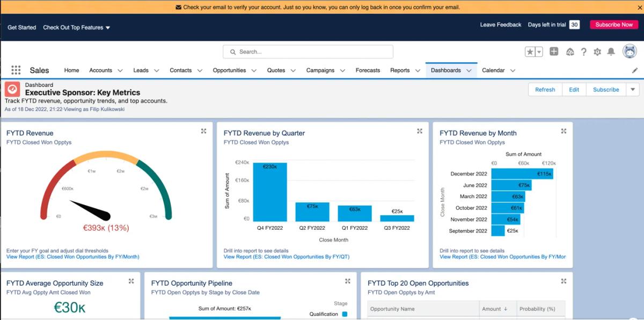Image resolution: width=644 pixels, height=320 pixels.
Task: Open the Campaigns tab dropdown chevron
Action: pos(342,70)
